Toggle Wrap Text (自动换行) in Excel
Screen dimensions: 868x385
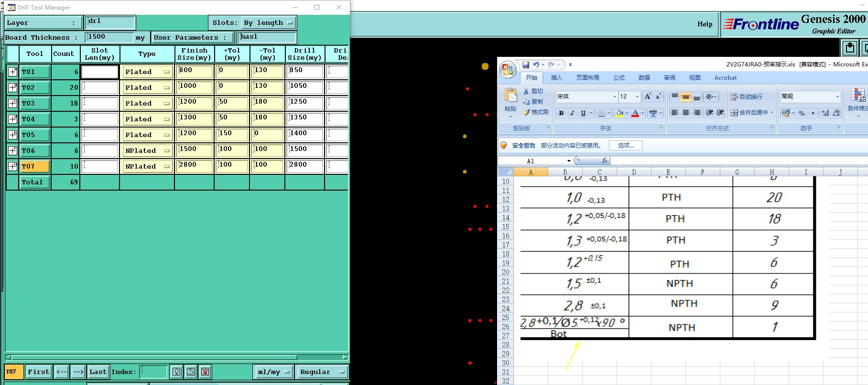[x=746, y=97]
